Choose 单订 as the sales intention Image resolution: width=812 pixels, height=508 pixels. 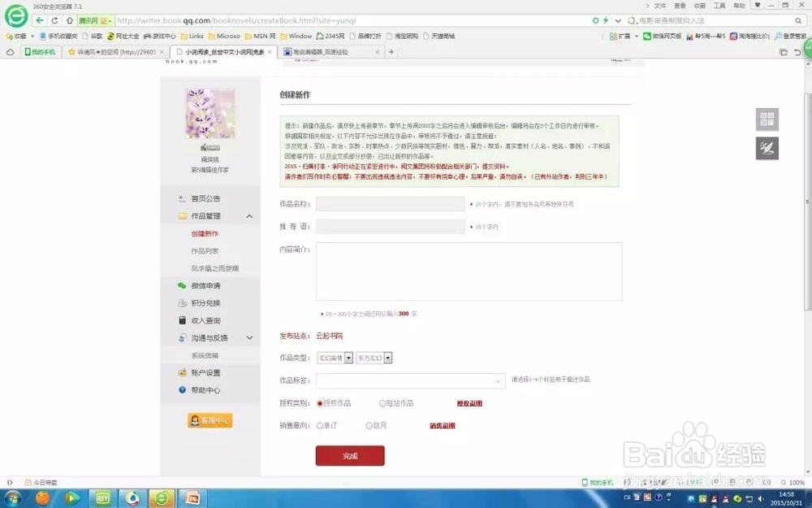(x=322, y=425)
